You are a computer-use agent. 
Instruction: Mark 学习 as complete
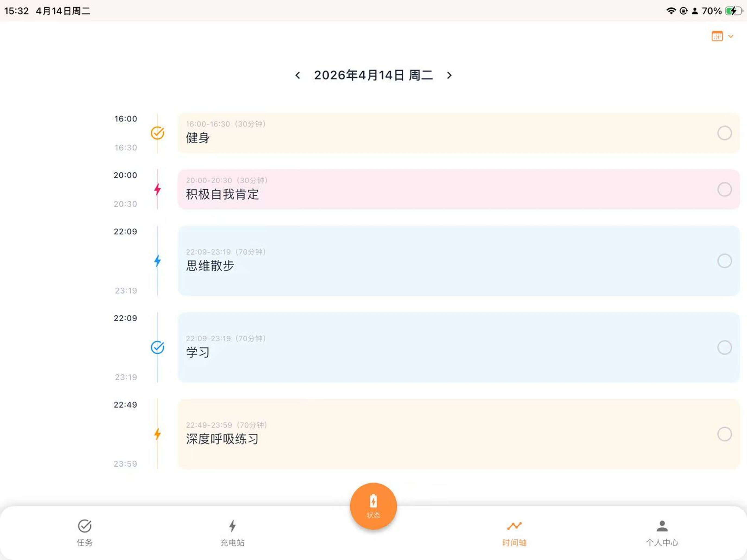tap(724, 347)
